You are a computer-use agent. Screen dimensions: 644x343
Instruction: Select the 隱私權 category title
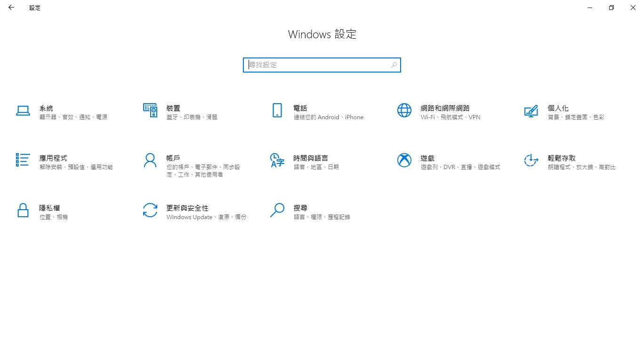(x=49, y=208)
